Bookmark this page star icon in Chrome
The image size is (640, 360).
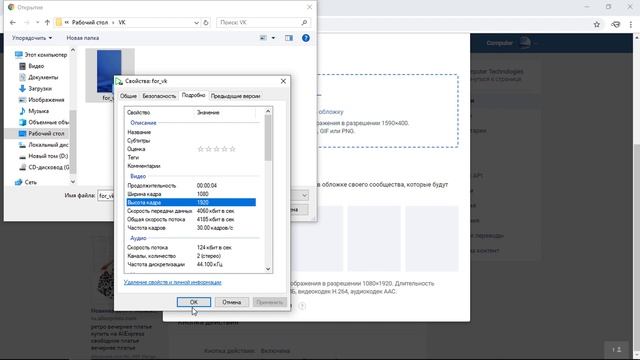point(597,24)
